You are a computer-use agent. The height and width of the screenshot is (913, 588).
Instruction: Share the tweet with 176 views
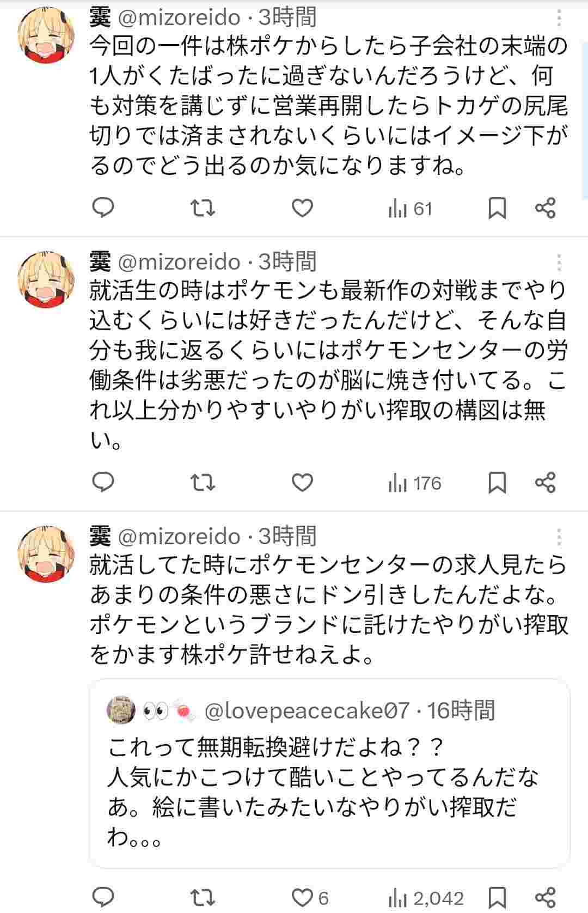coord(545,483)
